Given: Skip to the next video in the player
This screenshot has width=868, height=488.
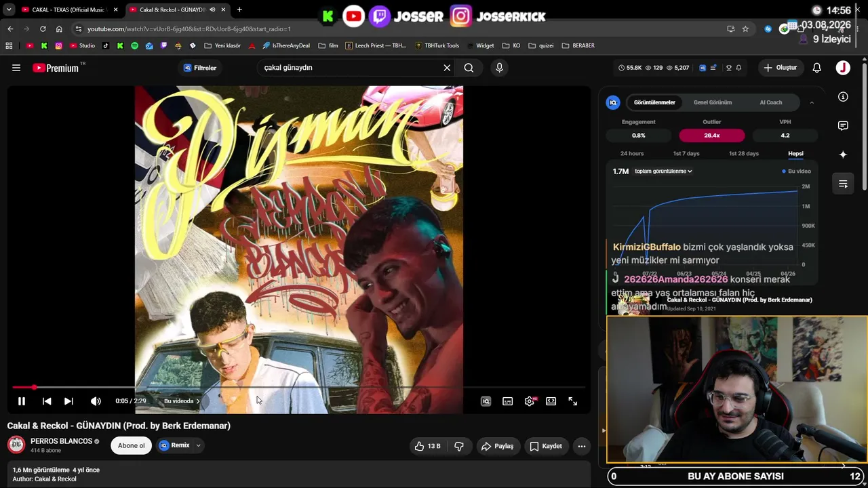Looking at the screenshot, I should point(68,401).
